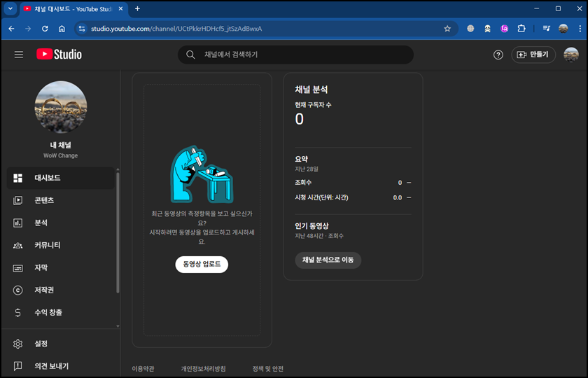The width and height of the screenshot is (588, 378).
Task: Focus the 채널에서 검색하기 search field
Action: coord(295,55)
